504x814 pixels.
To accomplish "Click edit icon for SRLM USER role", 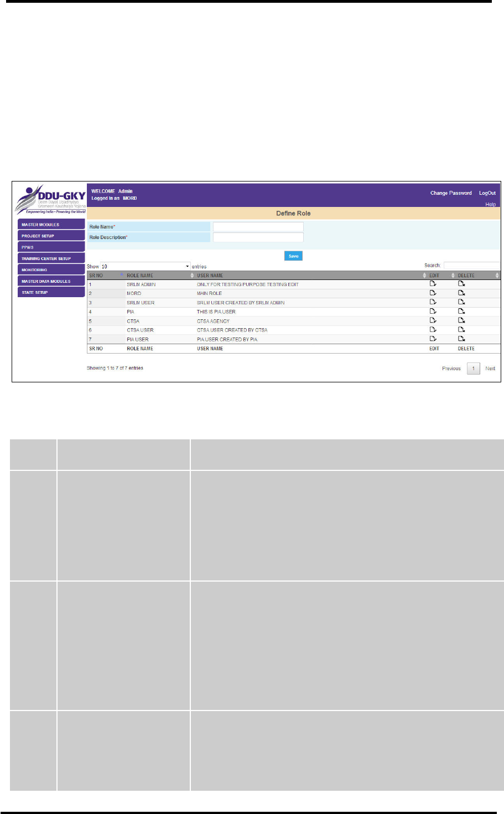I will pos(433,302).
